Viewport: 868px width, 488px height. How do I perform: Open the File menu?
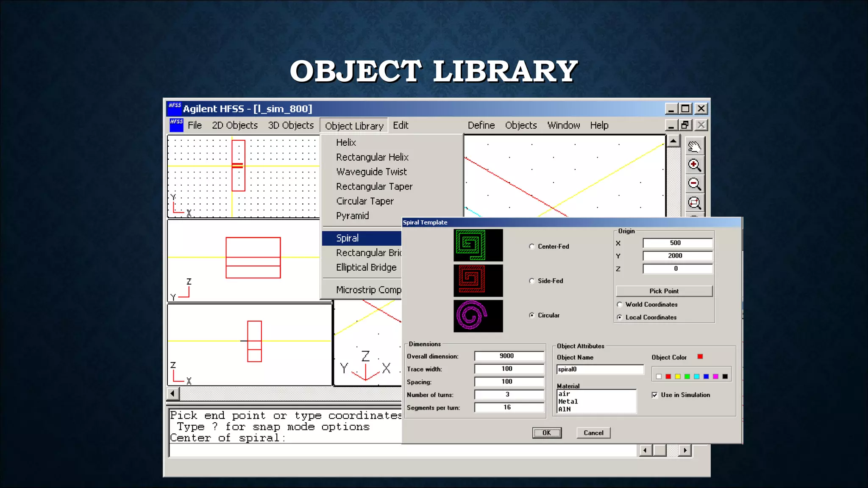pyautogui.click(x=195, y=125)
